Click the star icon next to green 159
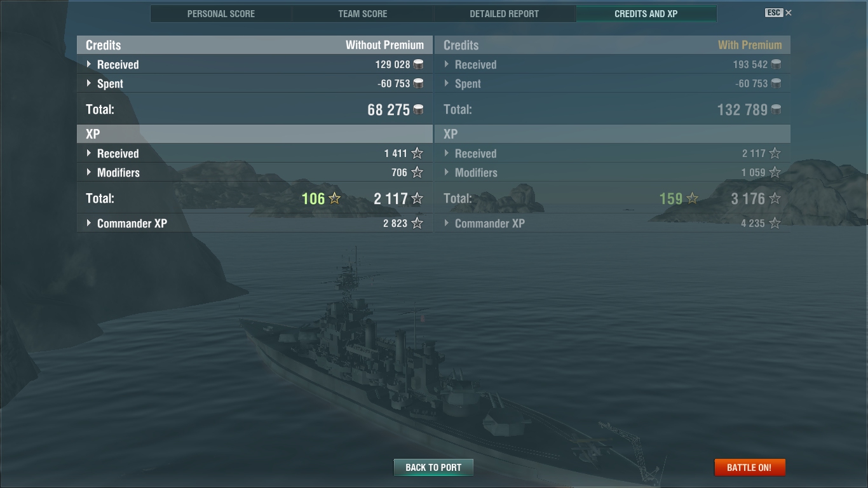 (x=692, y=199)
